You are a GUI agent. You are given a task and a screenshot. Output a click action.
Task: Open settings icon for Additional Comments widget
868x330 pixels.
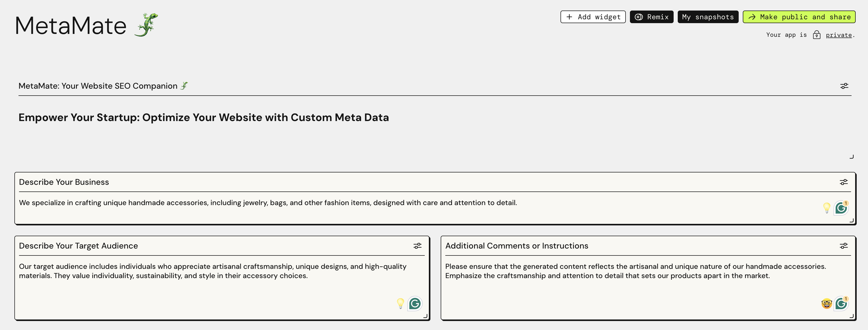coord(843,246)
